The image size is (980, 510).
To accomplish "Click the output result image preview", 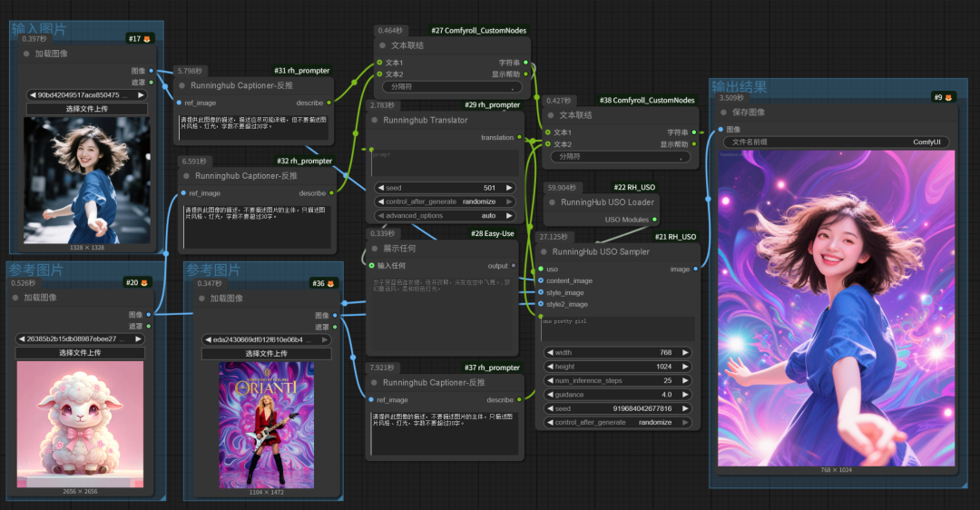I will pos(837,309).
